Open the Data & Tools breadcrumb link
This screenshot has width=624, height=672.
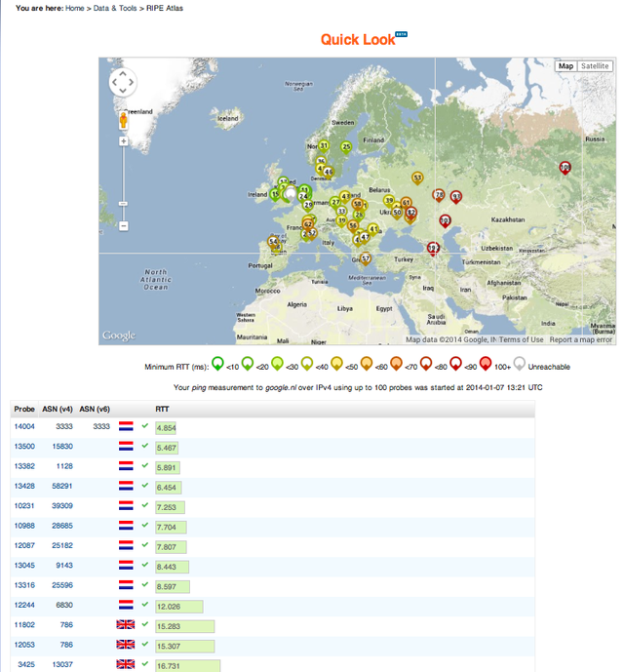pos(115,8)
